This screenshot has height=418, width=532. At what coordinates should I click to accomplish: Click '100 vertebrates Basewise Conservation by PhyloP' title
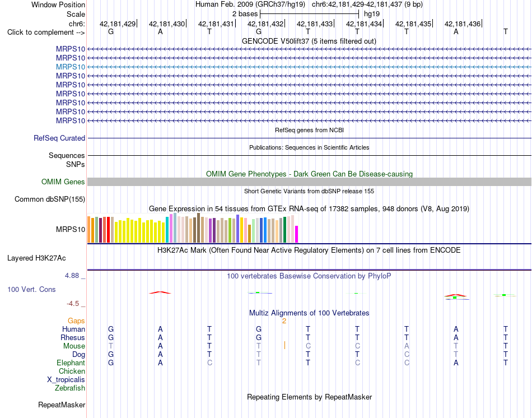(309, 276)
